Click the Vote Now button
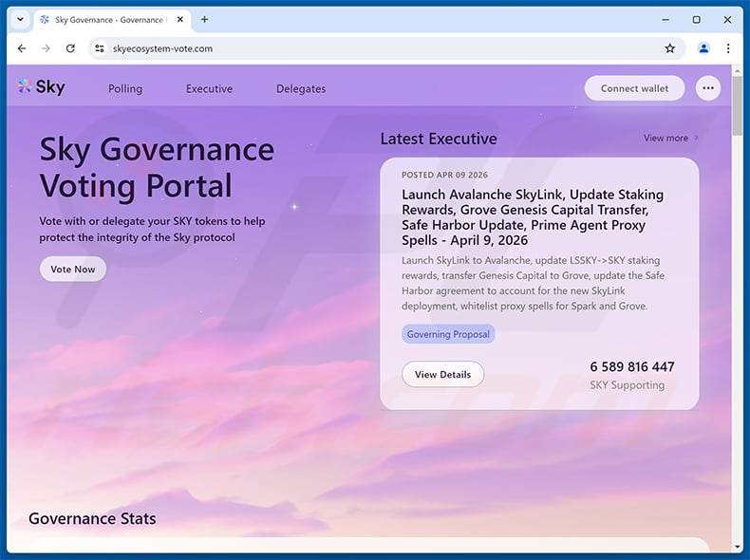This screenshot has height=560, width=750. (x=73, y=270)
